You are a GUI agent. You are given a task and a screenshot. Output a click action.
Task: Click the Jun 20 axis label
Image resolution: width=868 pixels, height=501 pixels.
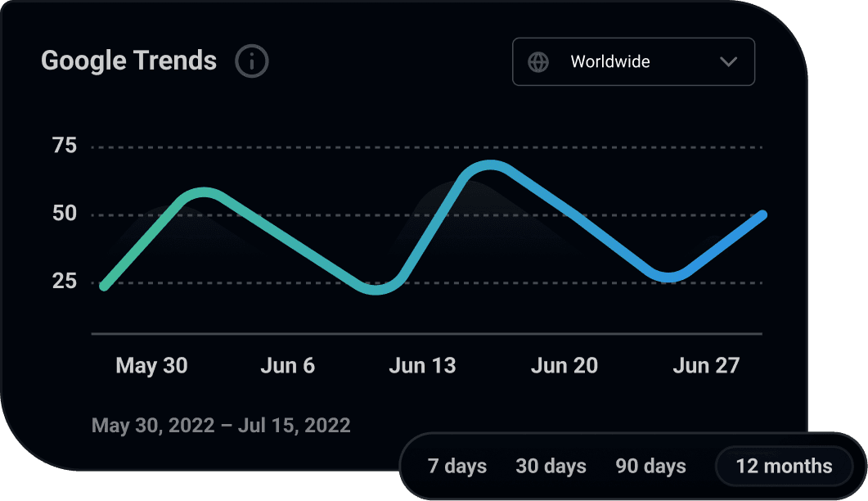pyautogui.click(x=564, y=366)
